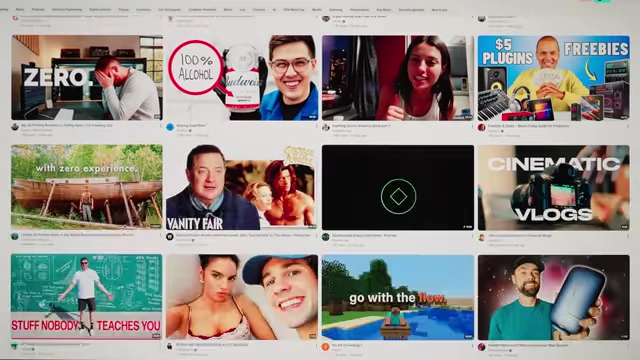Screen dimensions: 640x360
Task: Select the Unboxing chip
Action: (x=336, y=9)
